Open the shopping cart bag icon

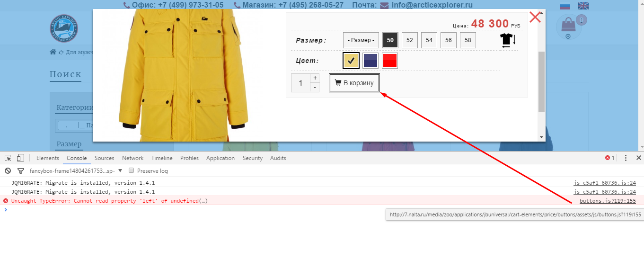click(x=568, y=25)
